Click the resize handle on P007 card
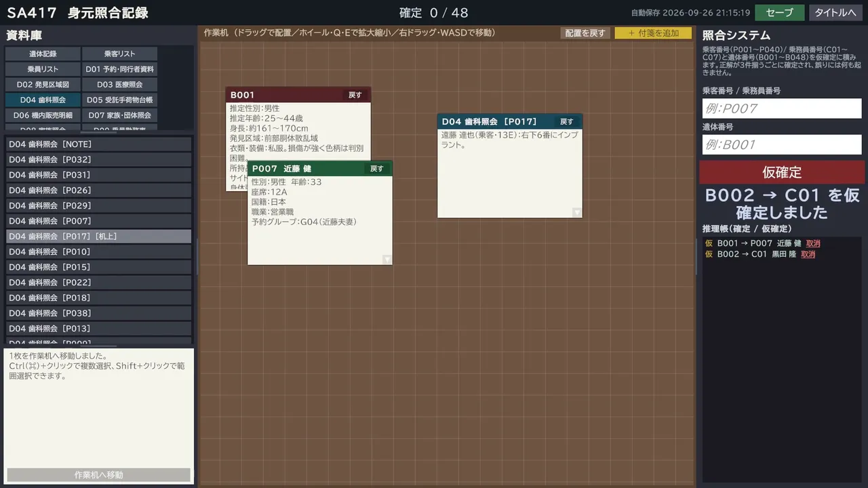This screenshot has height=488, width=868. (x=387, y=259)
